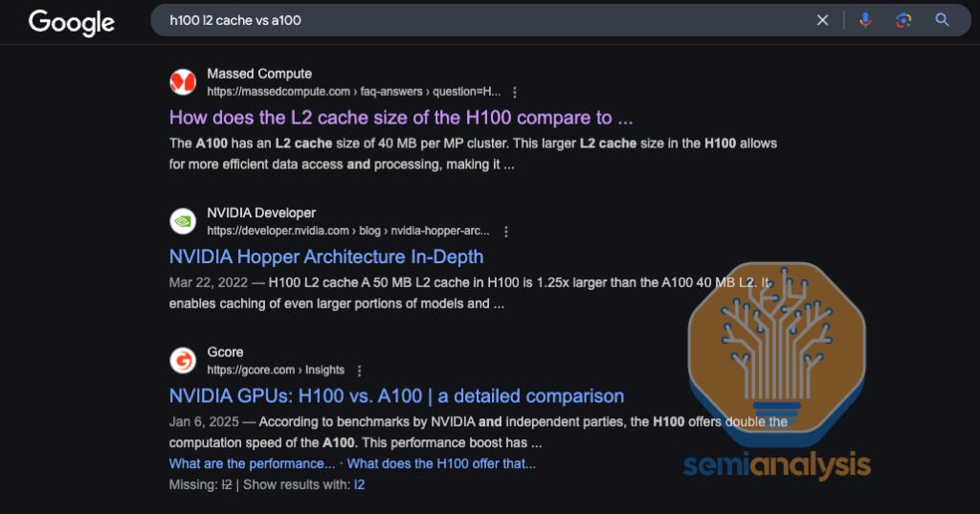Click the massedcompute.com URL breadcrumb
This screenshot has height=514, width=980.
tap(354, 92)
